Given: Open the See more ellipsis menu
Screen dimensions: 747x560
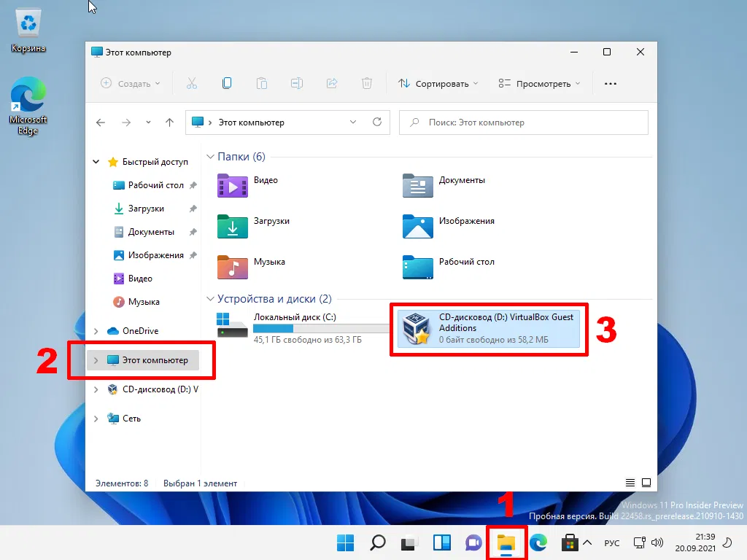Looking at the screenshot, I should point(610,83).
